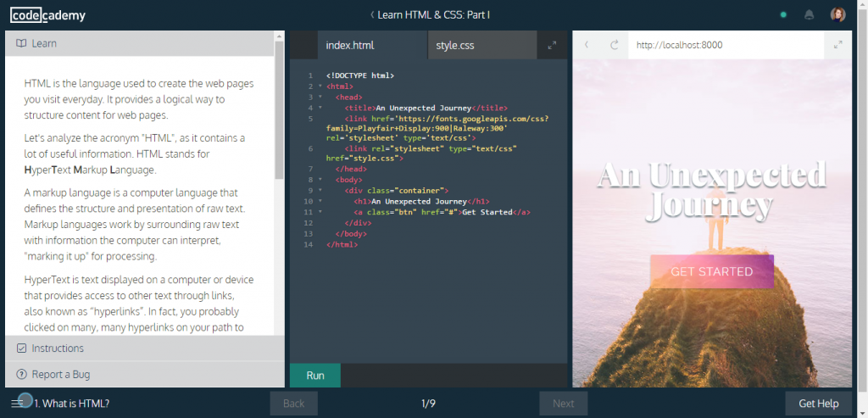Screen dimensions: 868x418
Task: Click the Codecademy logo
Action: point(47,15)
